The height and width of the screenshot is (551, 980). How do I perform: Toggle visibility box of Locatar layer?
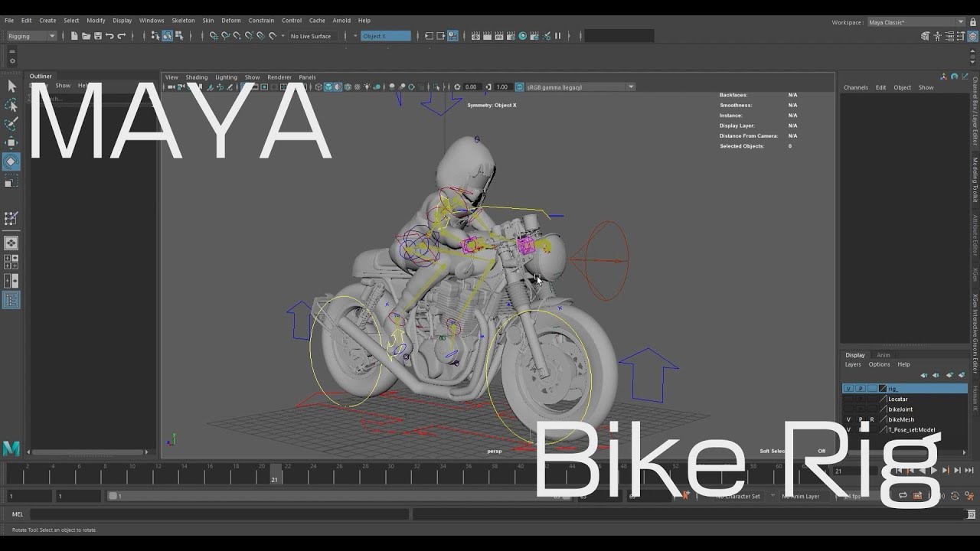tap(848, 399)
